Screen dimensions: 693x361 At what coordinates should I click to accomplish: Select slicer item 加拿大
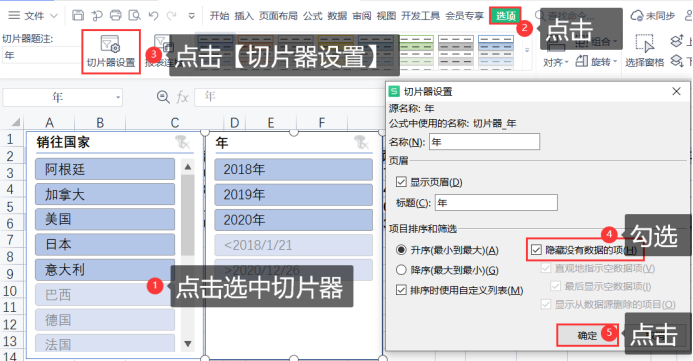105,194
